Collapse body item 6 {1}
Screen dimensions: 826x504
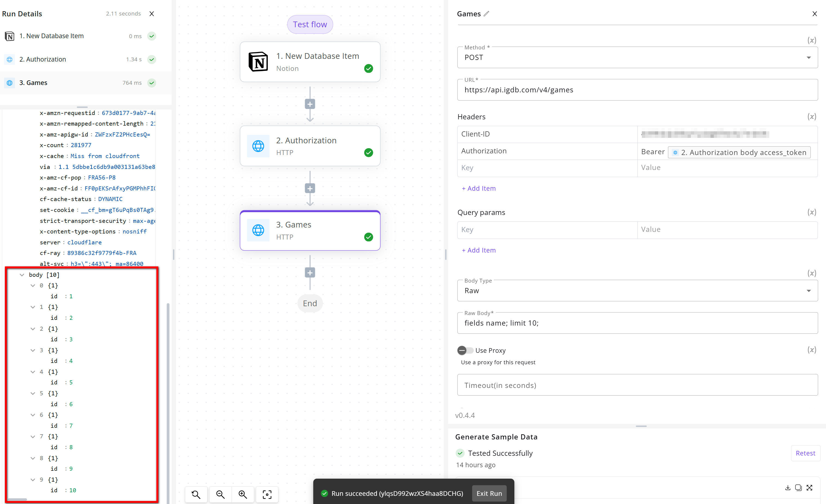pos(33,415)
